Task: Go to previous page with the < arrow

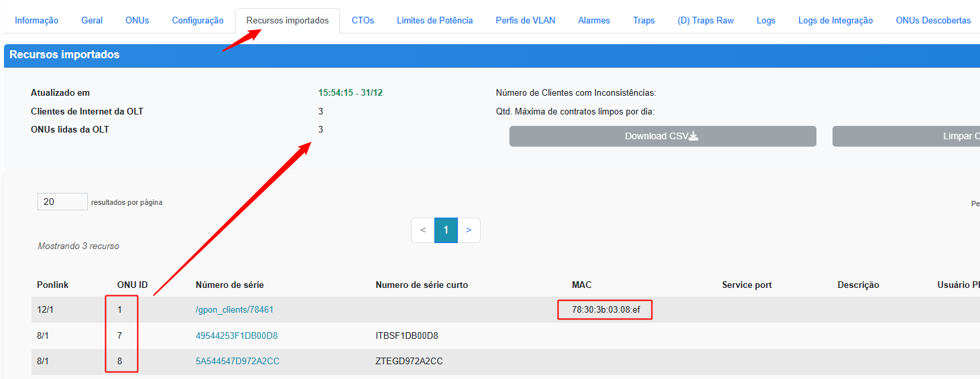Action: [423, 230]
